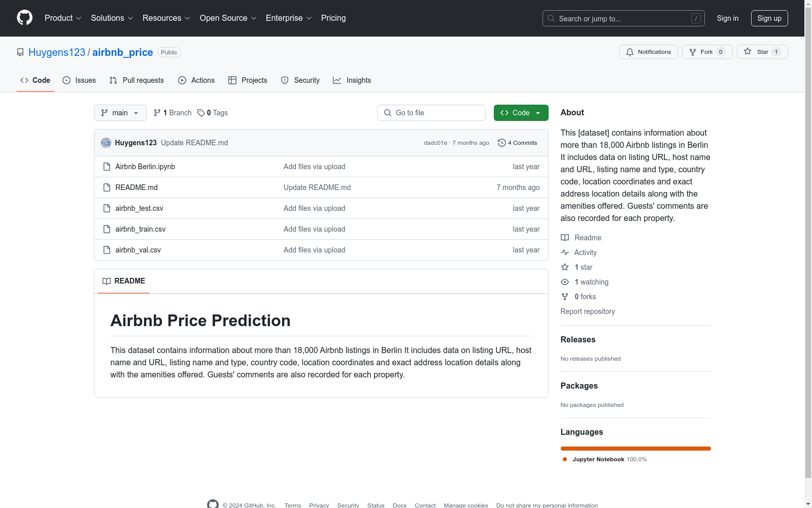Open the dadc01e commit hash

[435, 143]
